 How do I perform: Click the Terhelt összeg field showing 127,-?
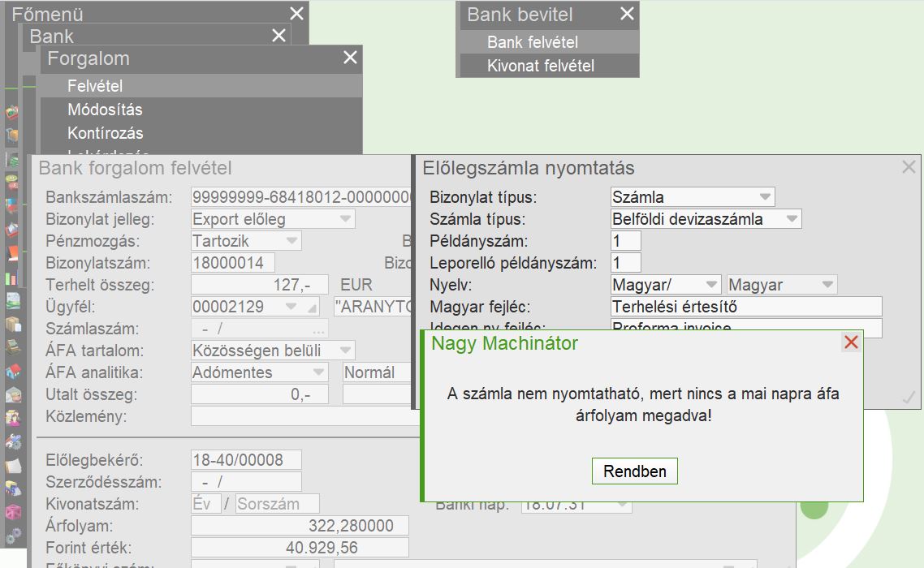[x=259, y=285]
